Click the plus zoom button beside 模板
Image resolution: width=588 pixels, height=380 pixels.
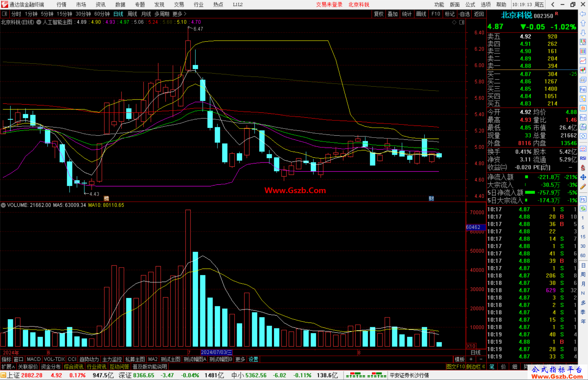click(471, 359)
